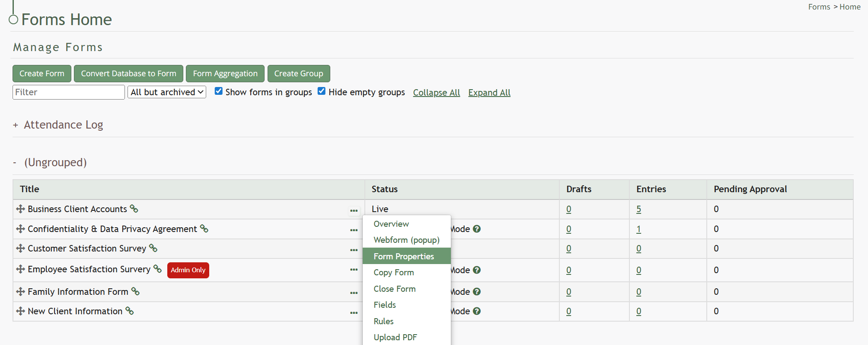The width and height of the screenshot is (868, 345).
Task: Open ellipsis menu for Confidentiality & Data Privacy Agreement
Action: [x=354, y=230]
